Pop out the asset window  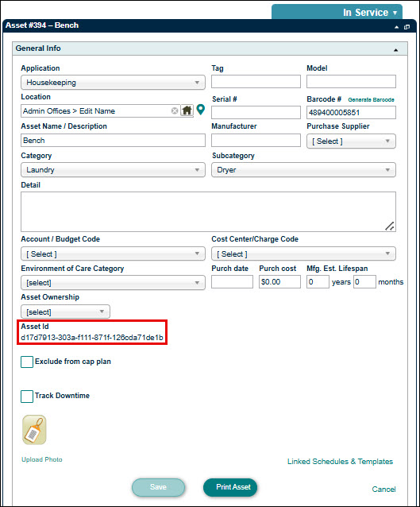(x=407, y=27)
